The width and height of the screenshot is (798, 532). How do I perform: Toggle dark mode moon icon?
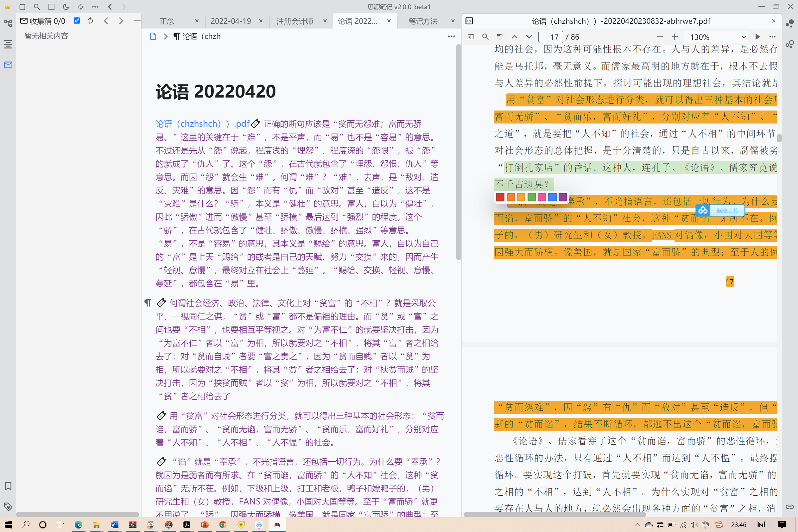coord(66,7)
